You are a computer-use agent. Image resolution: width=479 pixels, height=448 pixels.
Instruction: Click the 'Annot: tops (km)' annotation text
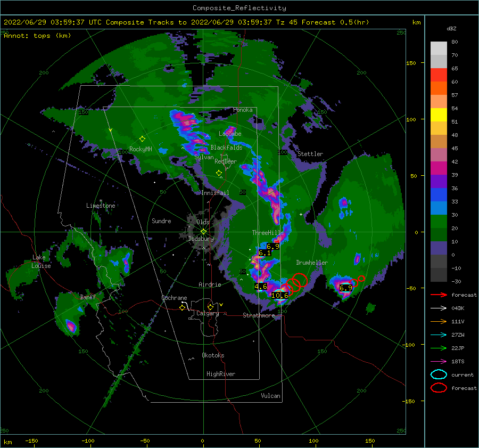(x=37, y=36)
